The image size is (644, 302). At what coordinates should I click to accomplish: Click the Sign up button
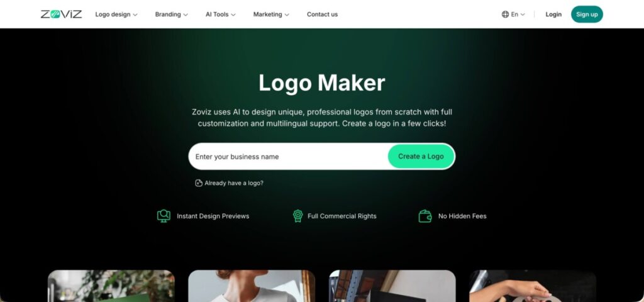(587, 14)
